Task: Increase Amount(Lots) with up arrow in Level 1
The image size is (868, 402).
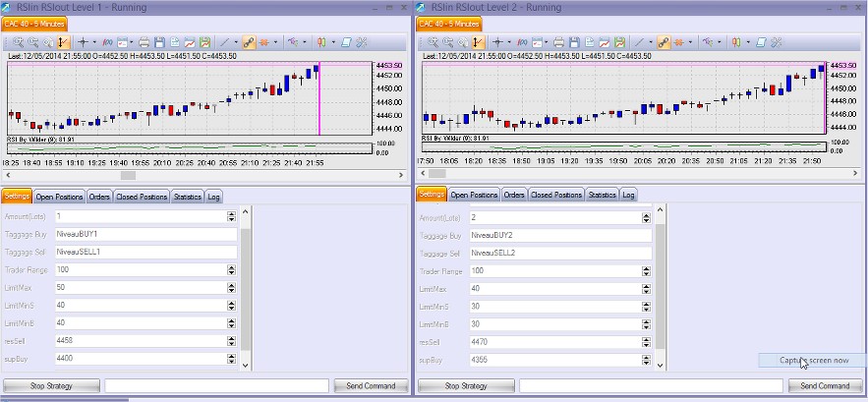Action: pos(231,213)
